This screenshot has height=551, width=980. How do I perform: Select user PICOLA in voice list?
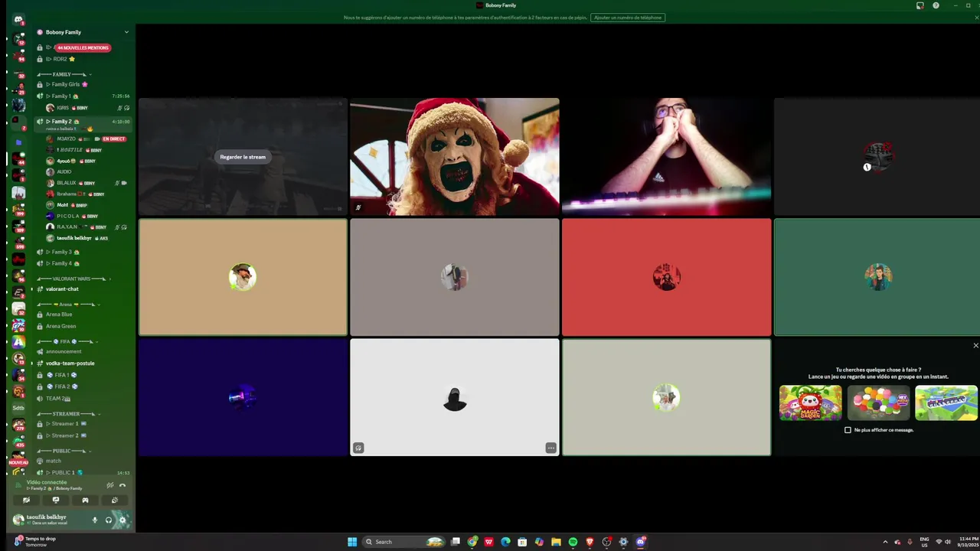click(x=86, y=216)
